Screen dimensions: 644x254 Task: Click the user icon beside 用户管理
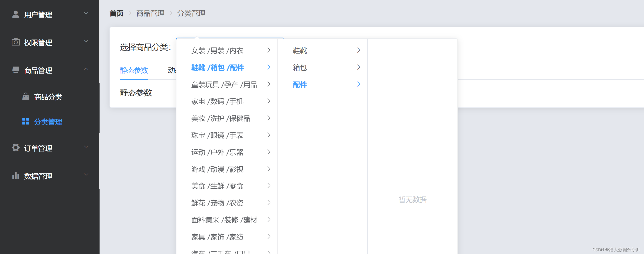[x=15, y=14]
